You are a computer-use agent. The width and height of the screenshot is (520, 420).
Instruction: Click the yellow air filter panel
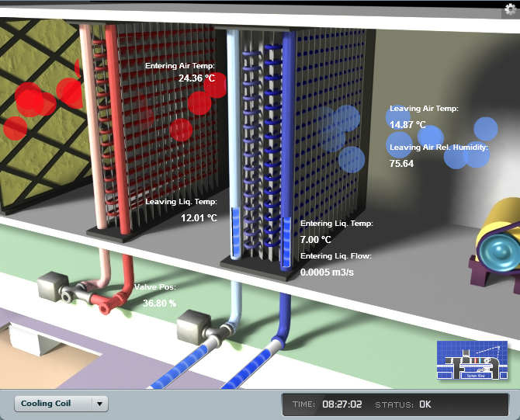pyautogui.click(x=39, y=116)
